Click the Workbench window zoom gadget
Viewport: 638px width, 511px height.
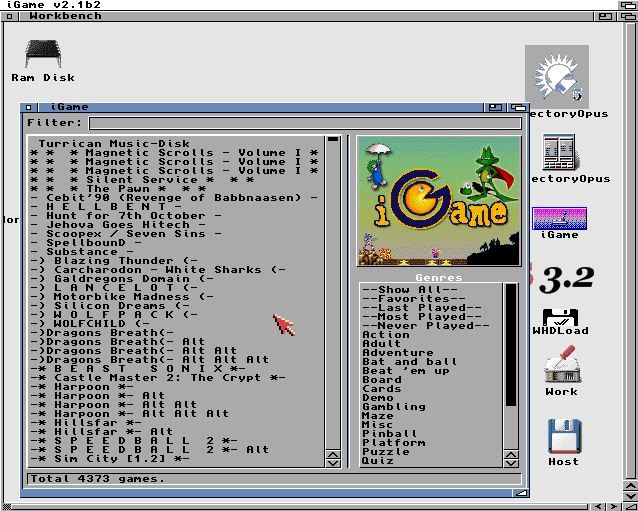[x=605, y=16]
